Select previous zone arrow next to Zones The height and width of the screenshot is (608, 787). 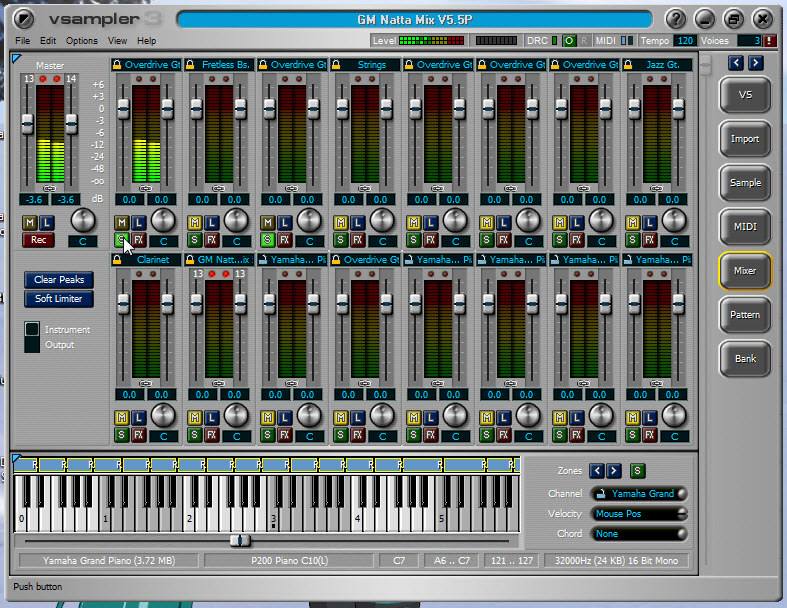pos(596,470)
